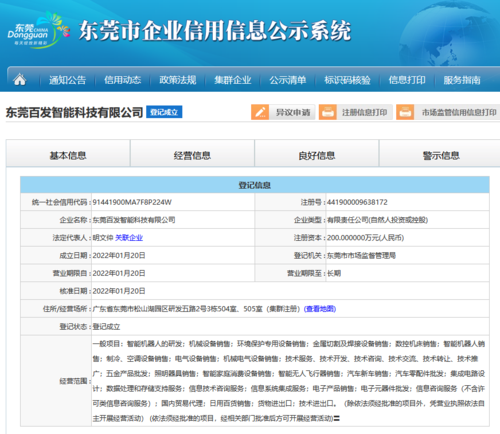Click the orange pencil icon for 异议申请
Image resolution: width=500 pixels, height=434 pixels.
[x=260, y=112]
